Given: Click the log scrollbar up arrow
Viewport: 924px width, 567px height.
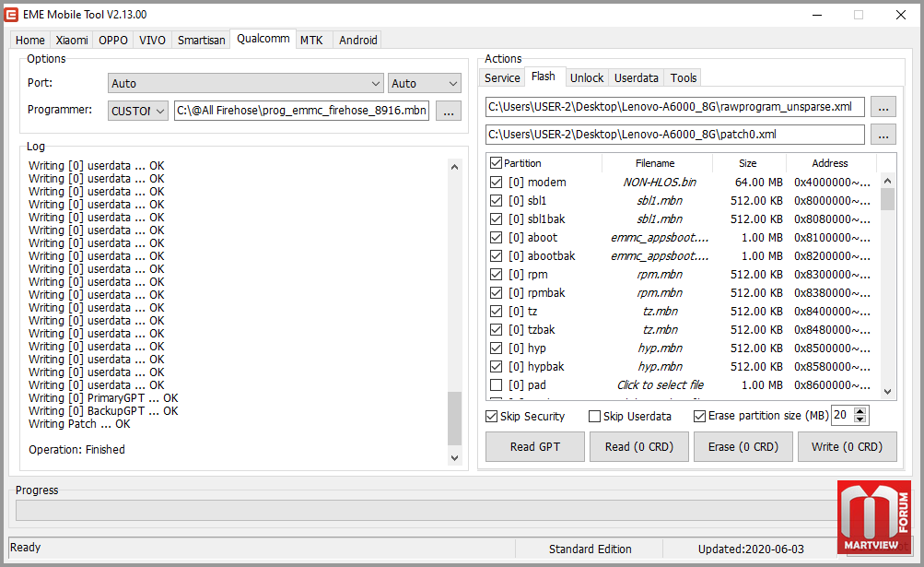Looking at the screenshot, I should [x=454, y=167].
